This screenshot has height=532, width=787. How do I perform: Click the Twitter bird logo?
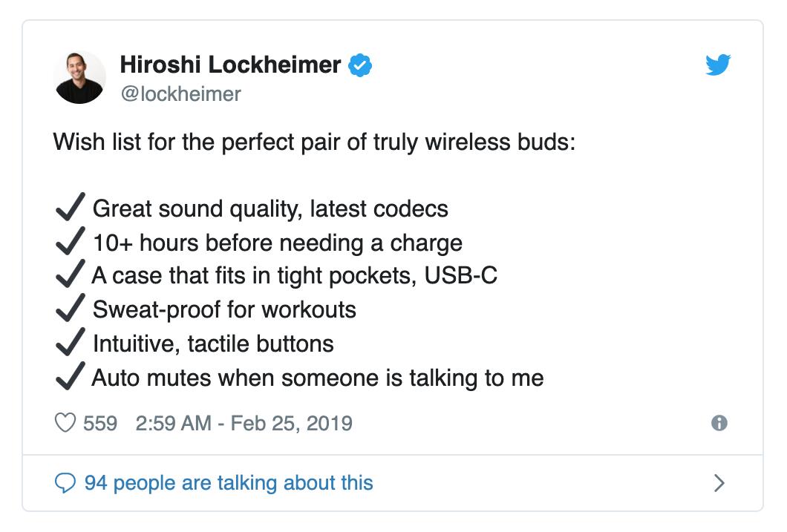click(x=717, y=66)
